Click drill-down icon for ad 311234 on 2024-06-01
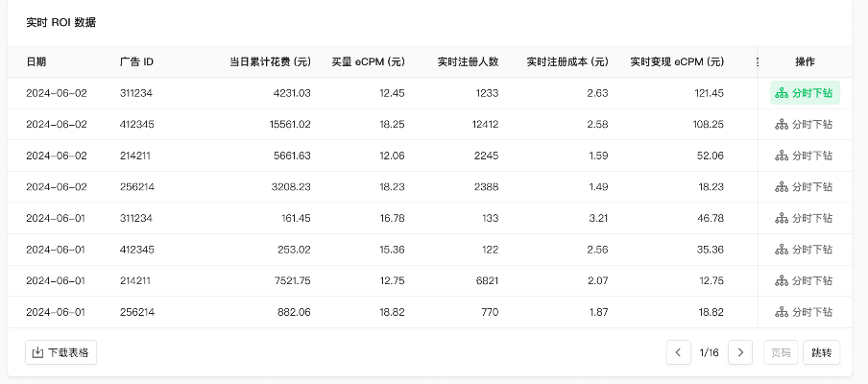This screenshot has height=384, width=868. 781,219
